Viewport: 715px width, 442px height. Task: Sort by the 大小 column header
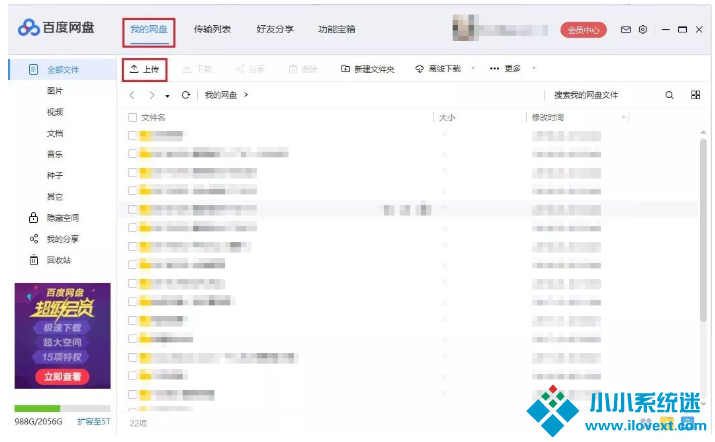click(447, 118)
